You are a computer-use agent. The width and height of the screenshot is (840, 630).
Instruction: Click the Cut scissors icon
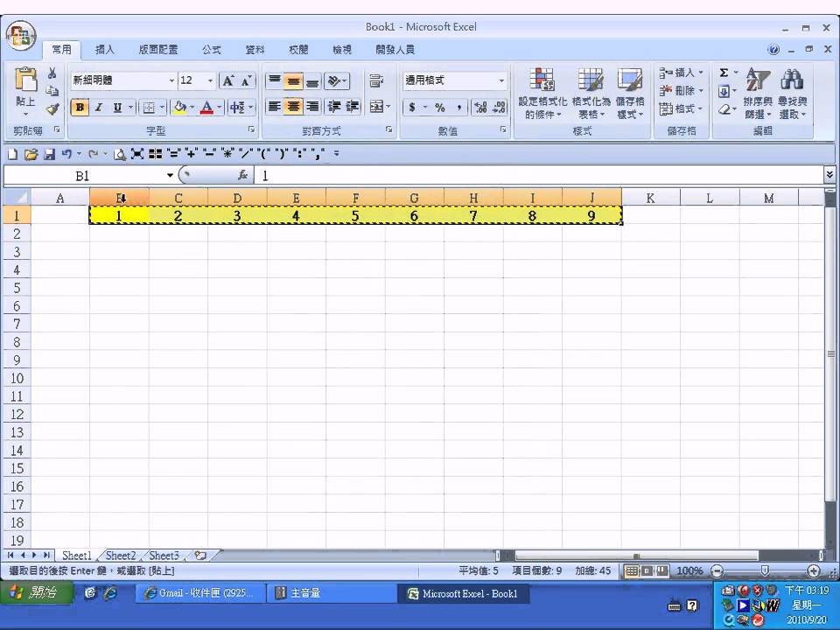pyautogui.click(x=52, y=73)
